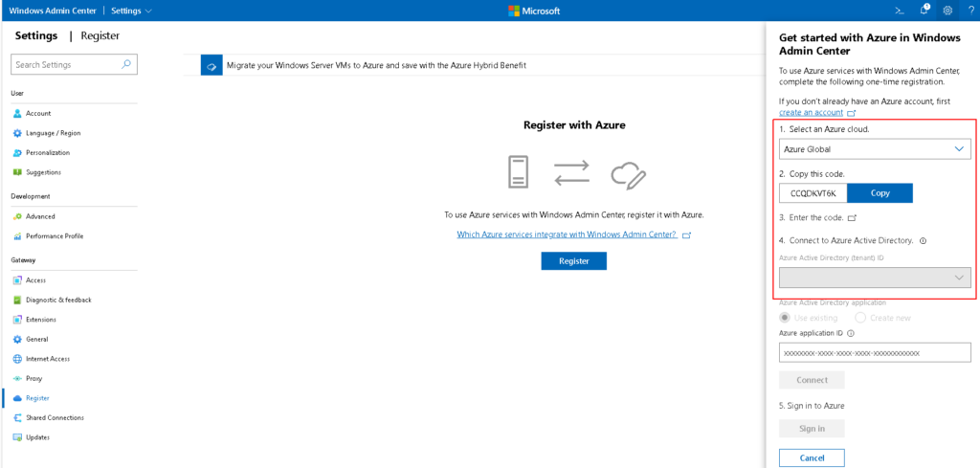Click the Personalization icon
Screen dimensions: 980x468
click(17, 152)
